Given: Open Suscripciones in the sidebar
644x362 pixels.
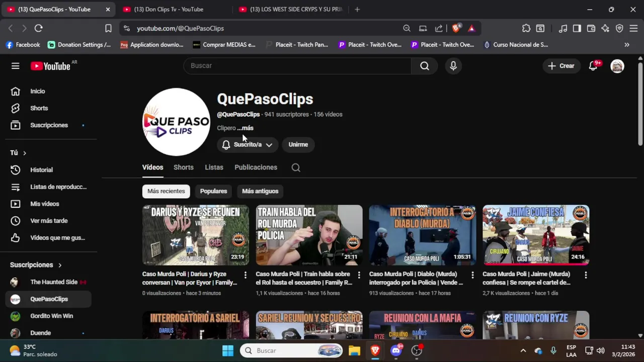Looking at the screenshot, I should click(48, 125).
